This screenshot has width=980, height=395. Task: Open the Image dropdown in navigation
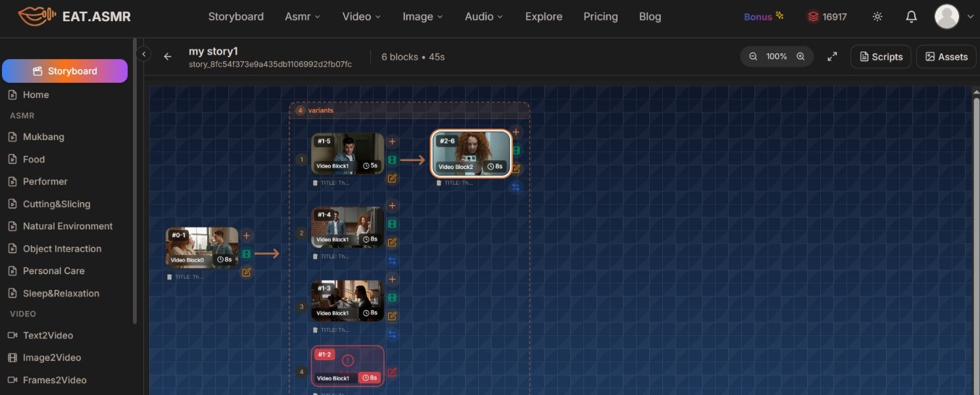423,16
